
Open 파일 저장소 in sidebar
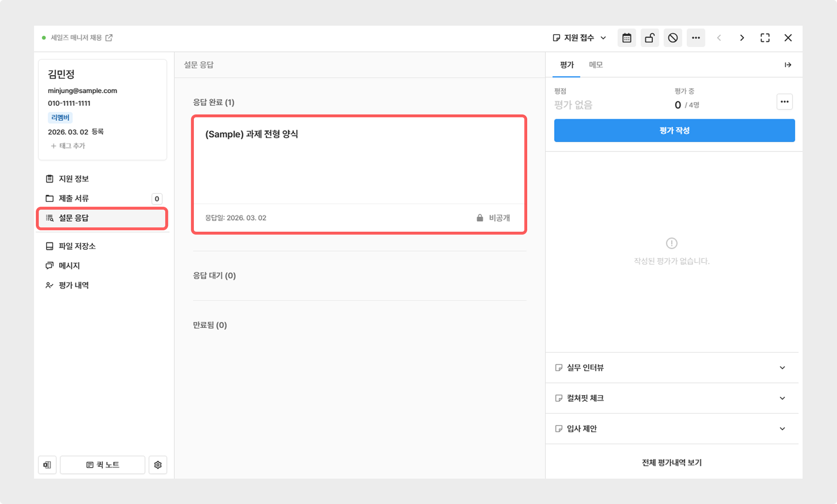tap(103, 246)
